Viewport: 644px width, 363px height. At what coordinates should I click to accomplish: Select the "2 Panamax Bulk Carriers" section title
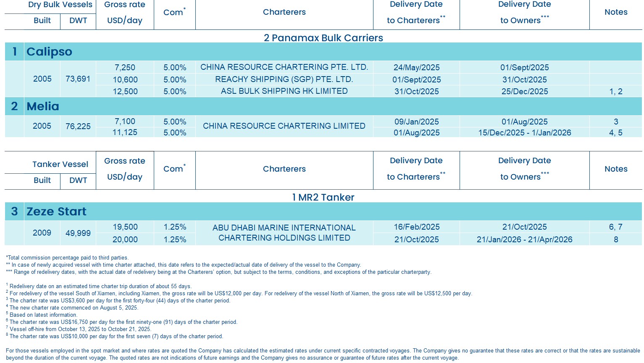pyautogui.click(x=323, y=38)
